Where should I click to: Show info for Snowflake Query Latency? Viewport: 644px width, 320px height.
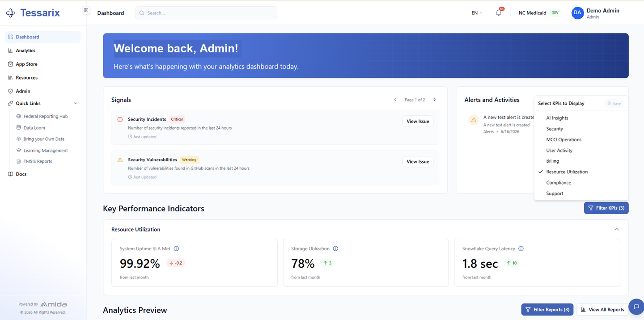(521, 248)
